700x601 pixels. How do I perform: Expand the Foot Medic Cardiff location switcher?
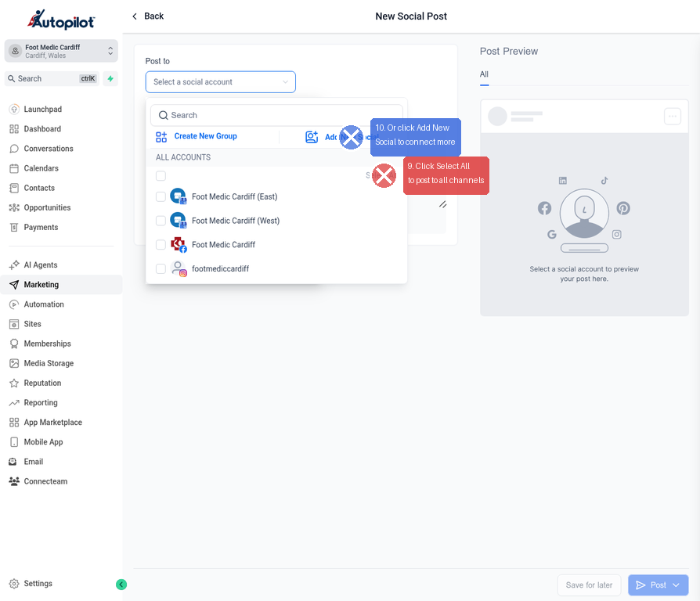pyautogui.click(x=61, y=51)
